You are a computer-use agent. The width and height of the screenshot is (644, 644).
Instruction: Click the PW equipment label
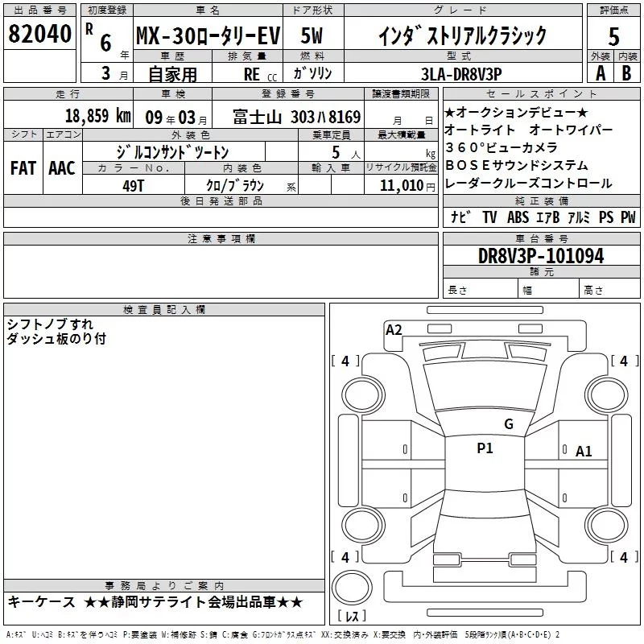(628, 217)
